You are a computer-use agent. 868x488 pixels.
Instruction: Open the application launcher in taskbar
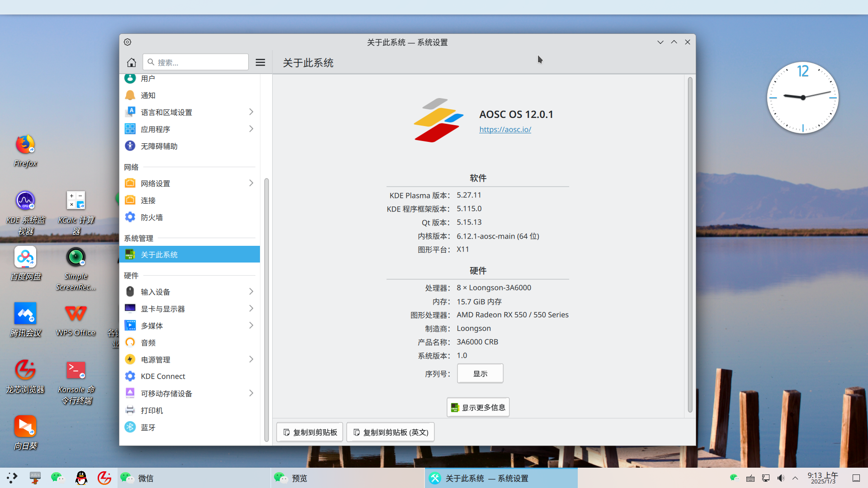12,478
